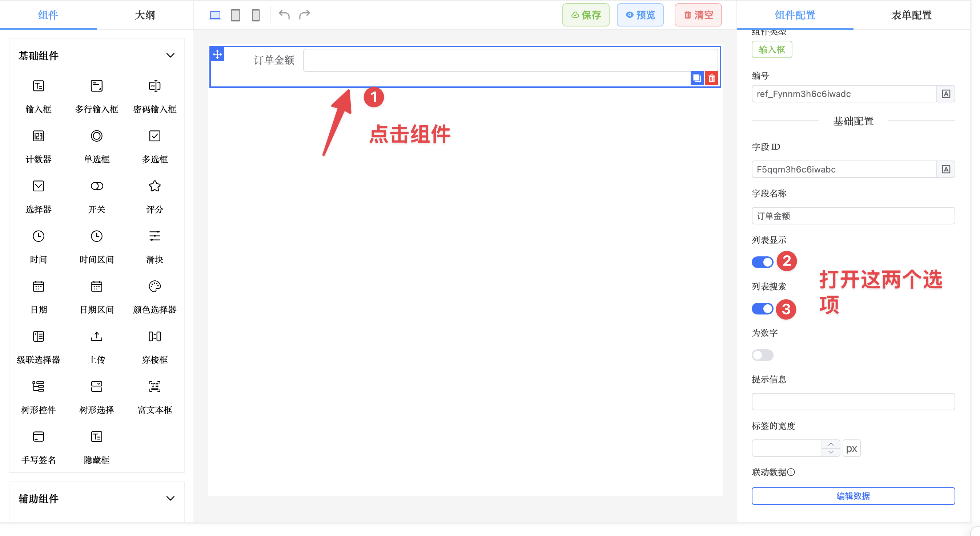Expand the 辅助组件 section
Image resolution: width=980 pixels, height=536 pixels.
[x=170, y=498]
